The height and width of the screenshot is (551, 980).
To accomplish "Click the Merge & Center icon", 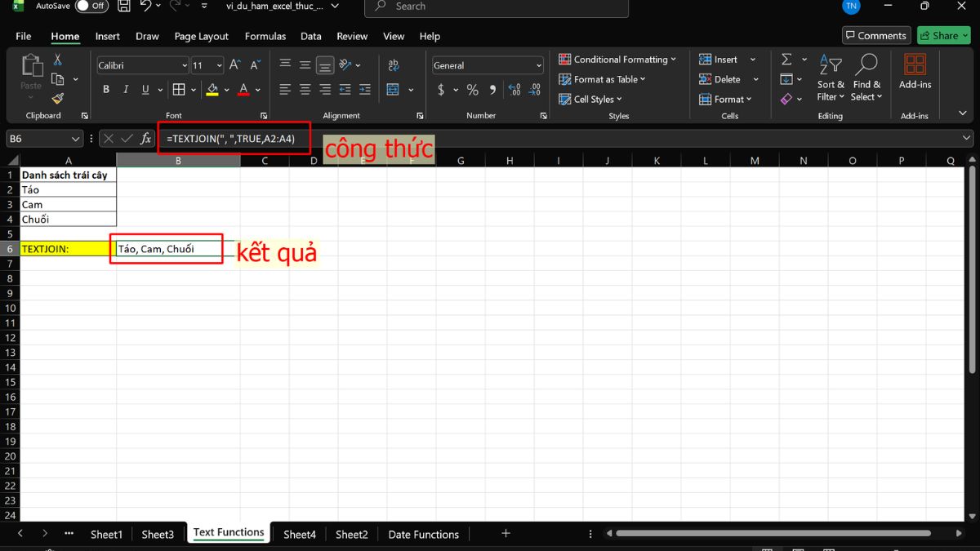I will (x=393, y=90).
